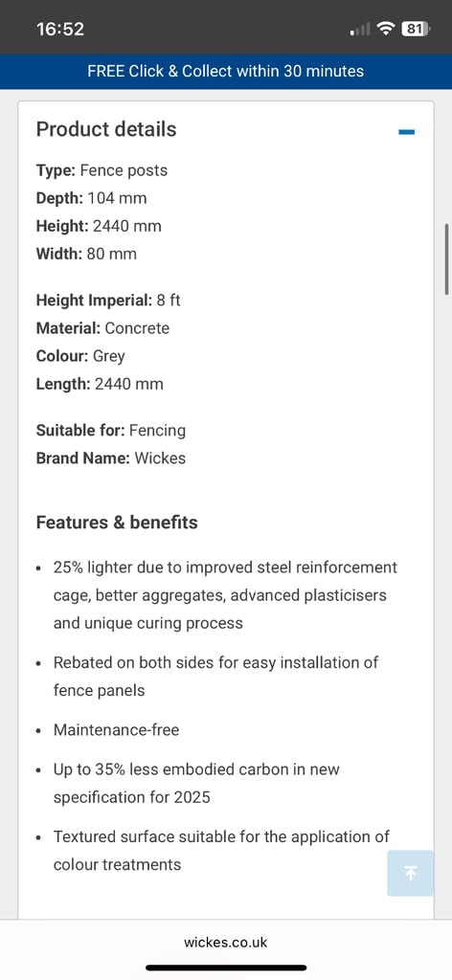452x980 pixels.
Task: Click the page scrollbar thumb
Action: (447, 258)
